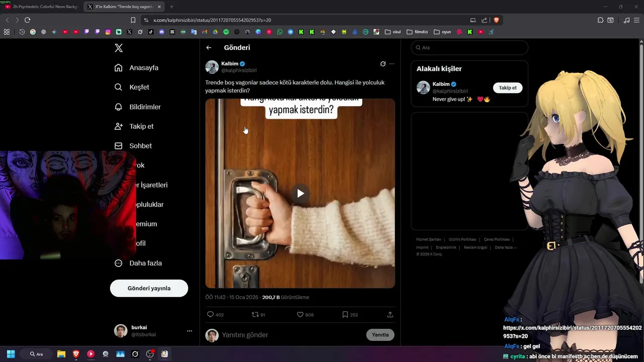Click Takip et beside Kalbim in Alakalı kişiler

508,87
